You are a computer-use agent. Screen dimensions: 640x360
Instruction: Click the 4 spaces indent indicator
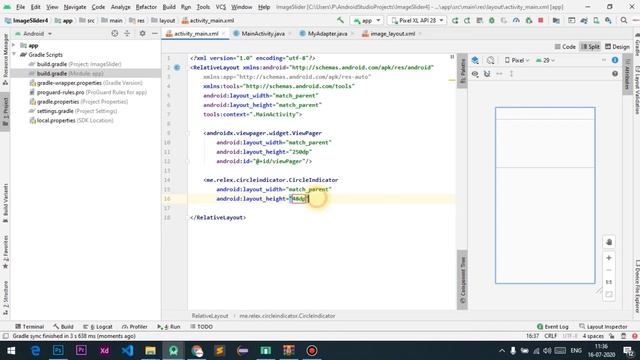[x=593, y=336]
